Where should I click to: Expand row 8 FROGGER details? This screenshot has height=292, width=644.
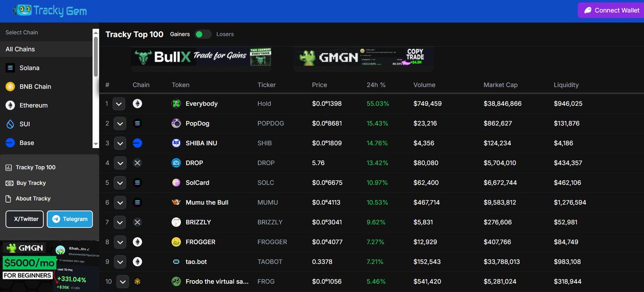click(120, 242)
